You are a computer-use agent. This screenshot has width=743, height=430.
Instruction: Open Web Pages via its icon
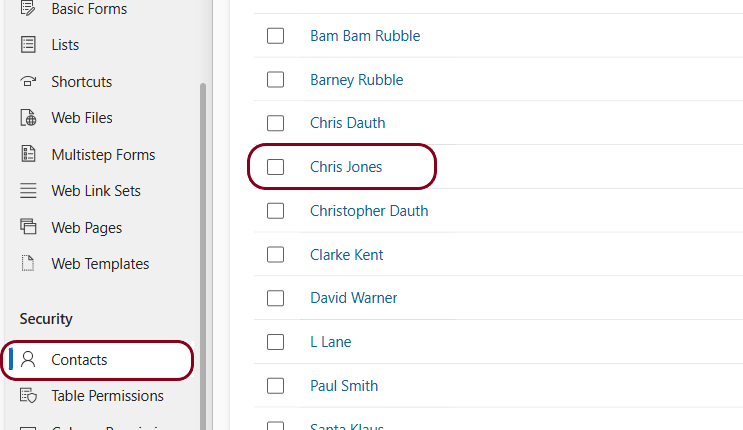[x=28, y=227]
